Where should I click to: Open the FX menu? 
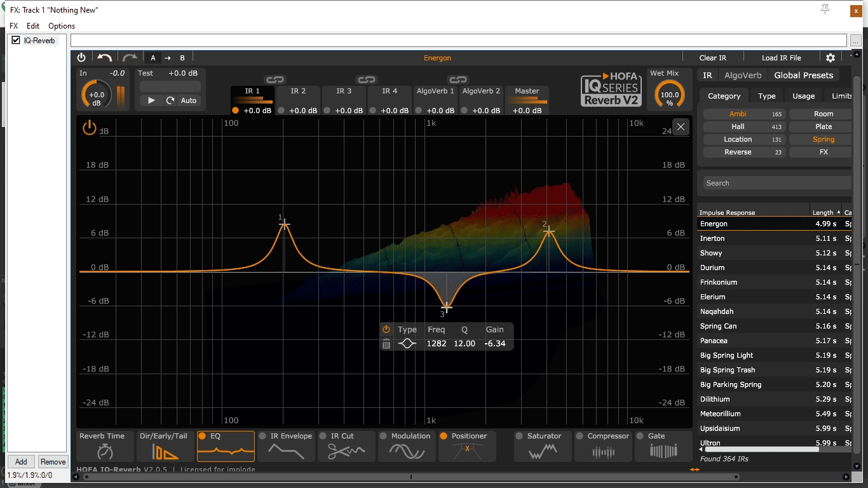click(x=14, y=26)
